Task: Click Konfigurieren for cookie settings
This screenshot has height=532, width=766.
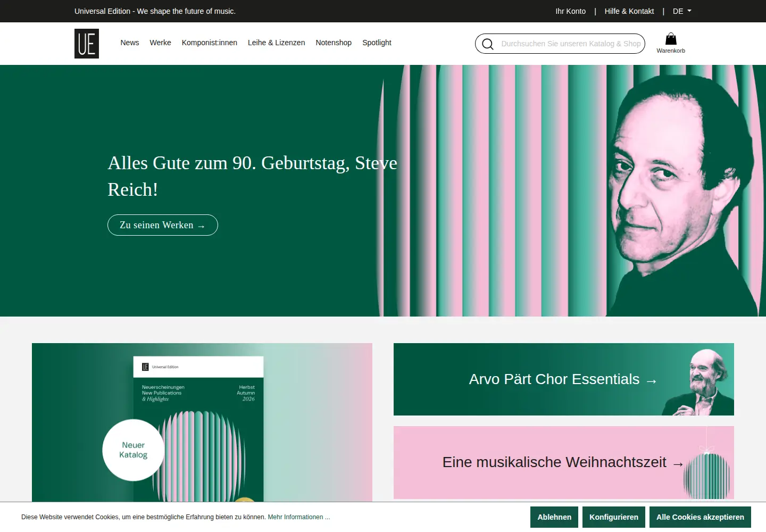Action: (614, 517)
